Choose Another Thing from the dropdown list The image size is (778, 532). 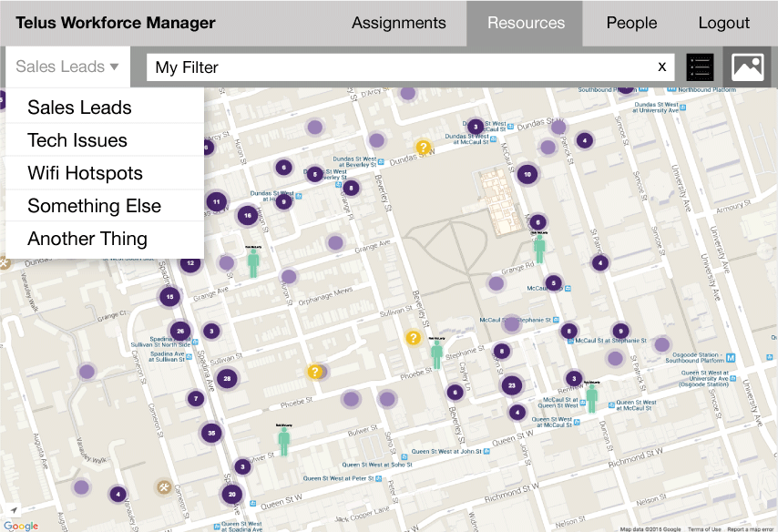(105, 239)
